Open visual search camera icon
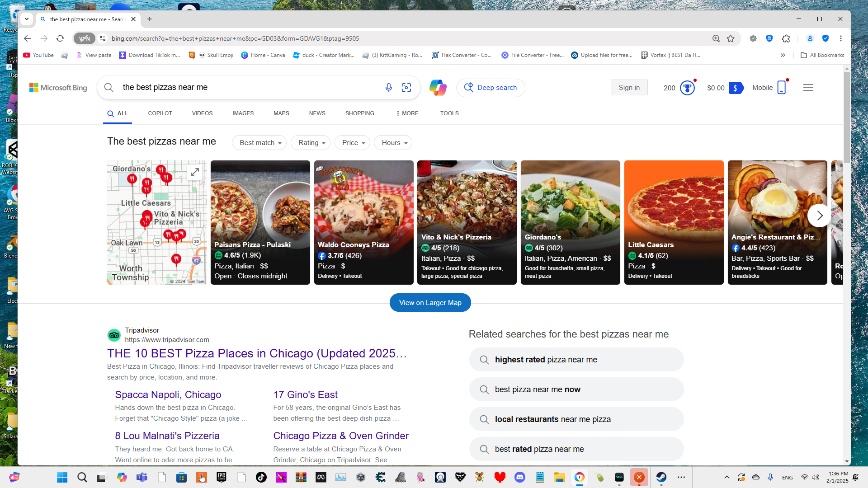This screenshot has width=868, height=488. [x=406, y=87]
